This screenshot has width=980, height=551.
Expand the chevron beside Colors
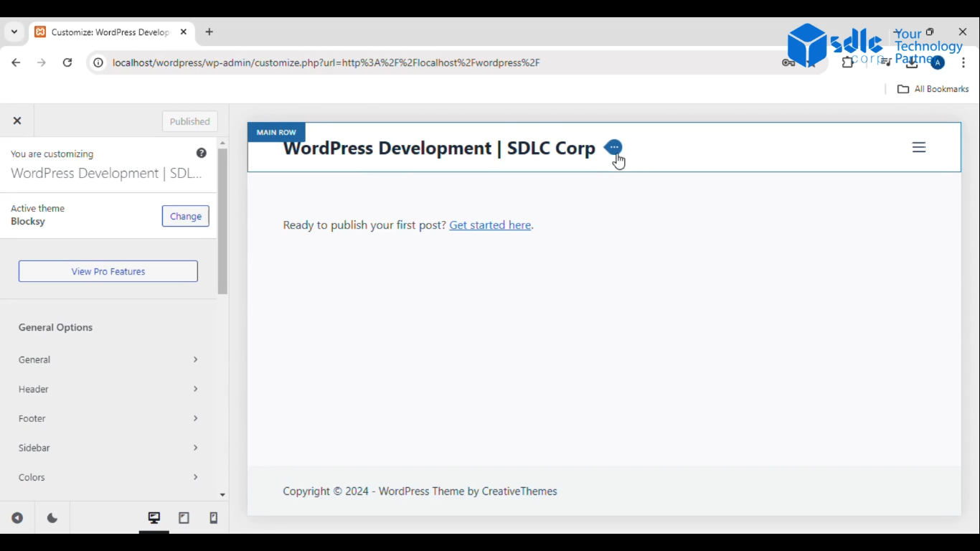(x=195, y=477)
